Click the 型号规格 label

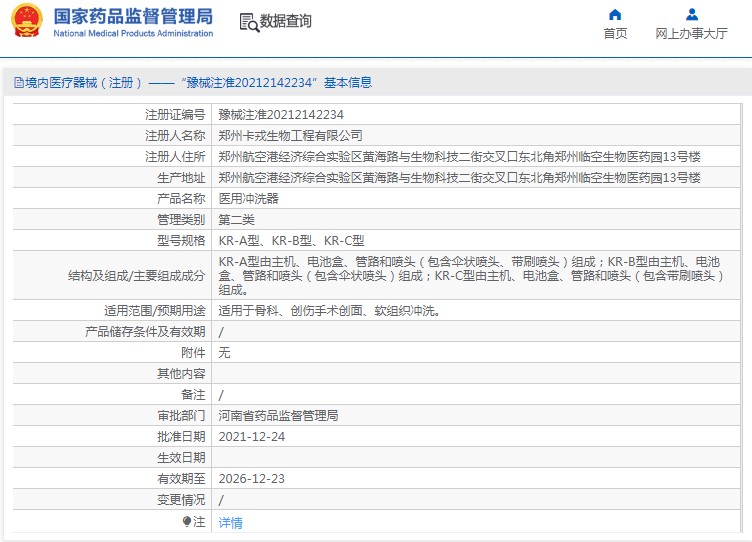[181, 241]
